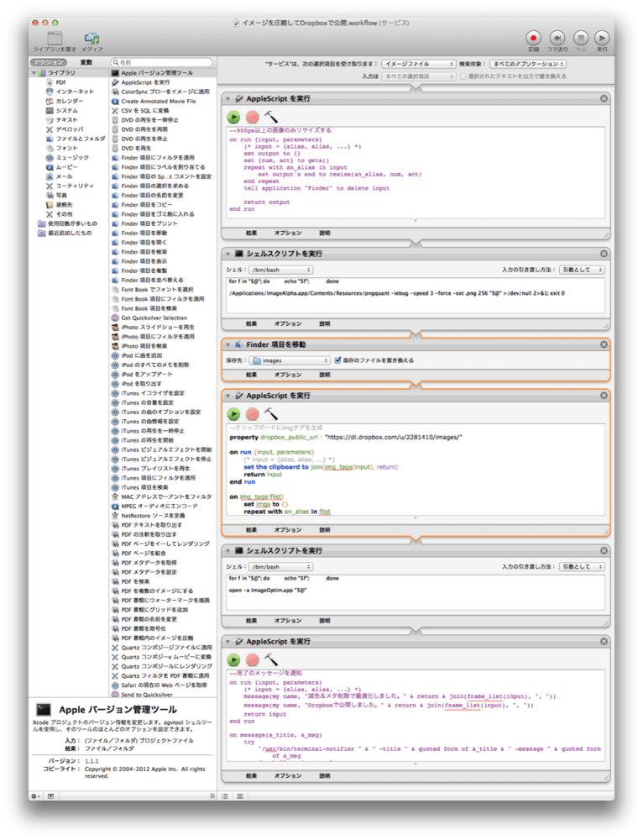
Task: Run the terminal-notifier AppleScript with green button
Action: pos(233,659)
